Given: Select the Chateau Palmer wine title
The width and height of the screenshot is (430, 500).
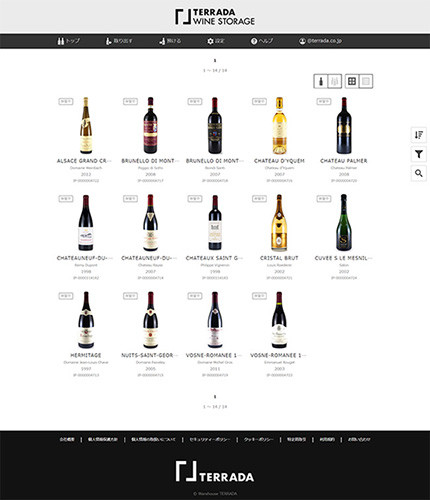Looking at the screenshot, I should [344, 161].
